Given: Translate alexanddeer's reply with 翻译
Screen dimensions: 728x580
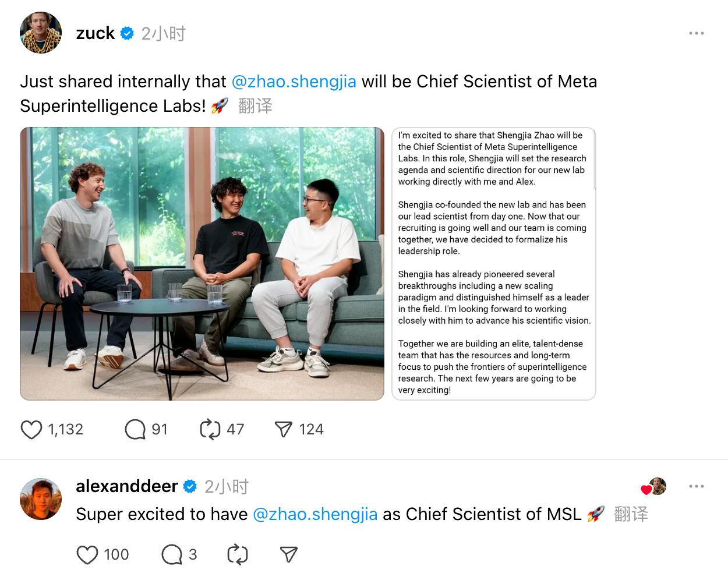Looking at the screenshot, I should [631, 514].
